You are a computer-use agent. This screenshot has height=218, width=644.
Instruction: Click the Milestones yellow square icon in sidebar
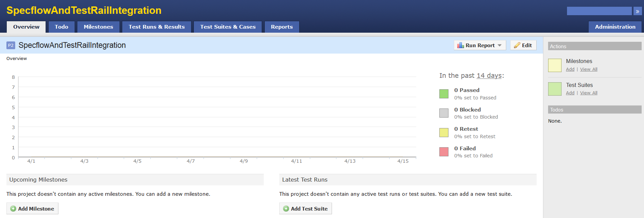[555, 65]
